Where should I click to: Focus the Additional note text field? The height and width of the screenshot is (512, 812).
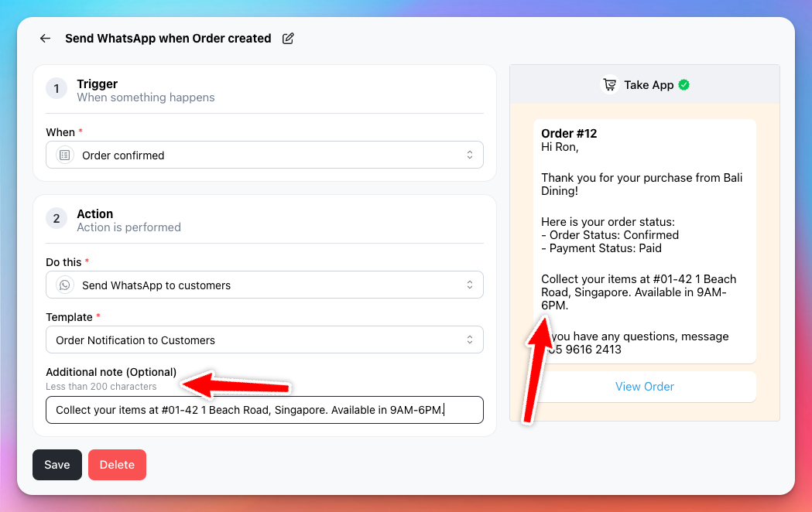[265, 410]
